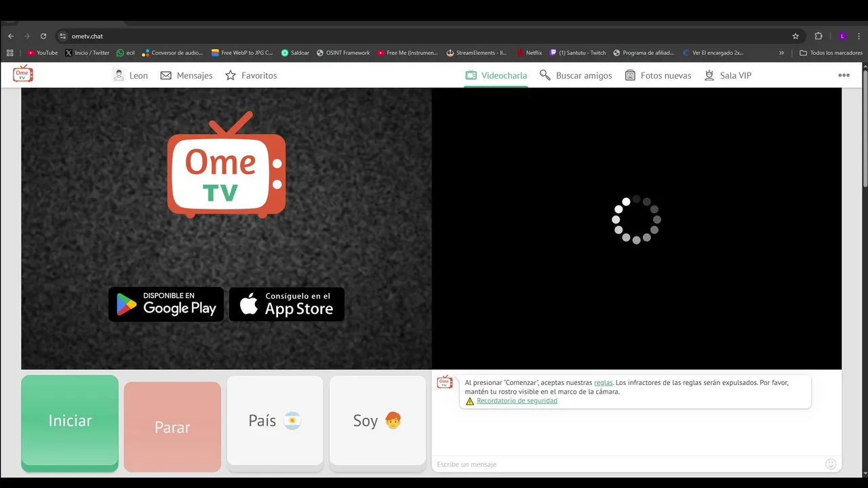Click the large OmeTV TV logo
868x488 pixels.
(226, 165)
